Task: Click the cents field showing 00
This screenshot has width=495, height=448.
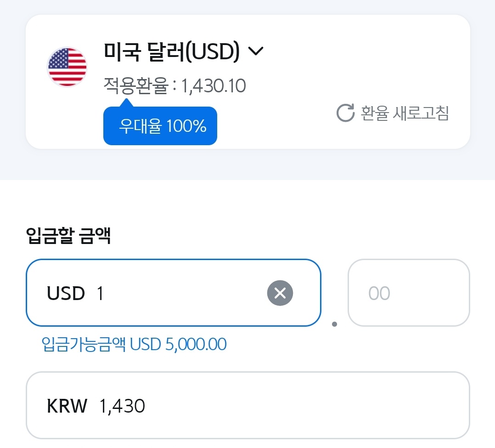Action: [x=408, y=293]
